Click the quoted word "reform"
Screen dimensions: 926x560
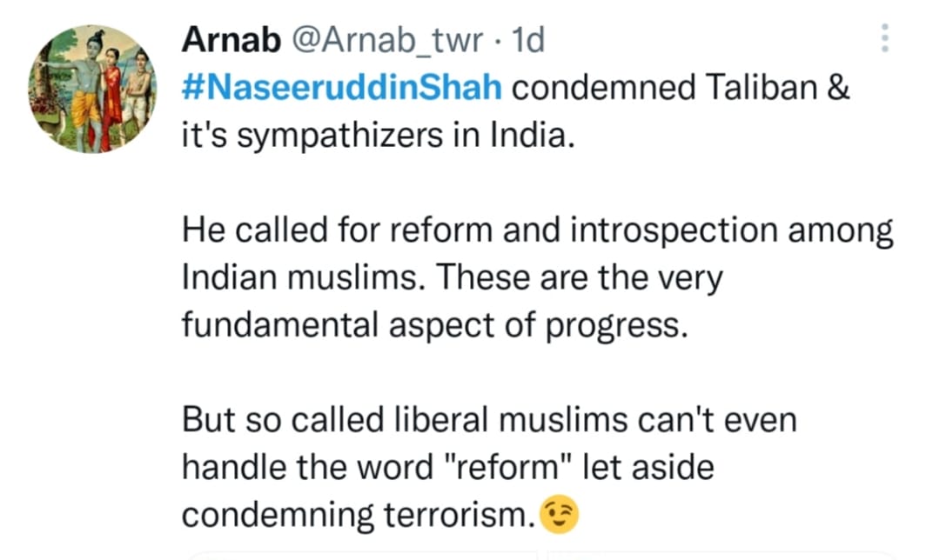coord(500,468)
